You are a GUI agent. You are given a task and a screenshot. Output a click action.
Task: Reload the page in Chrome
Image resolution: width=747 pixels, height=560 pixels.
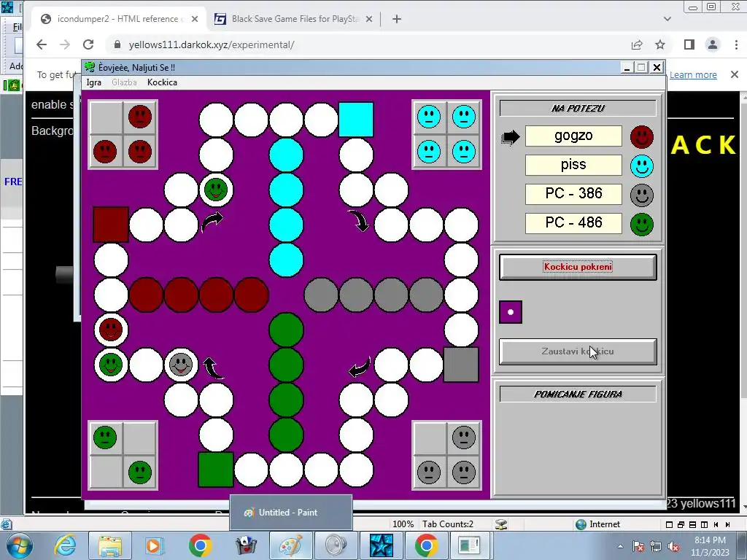point(88,44)
